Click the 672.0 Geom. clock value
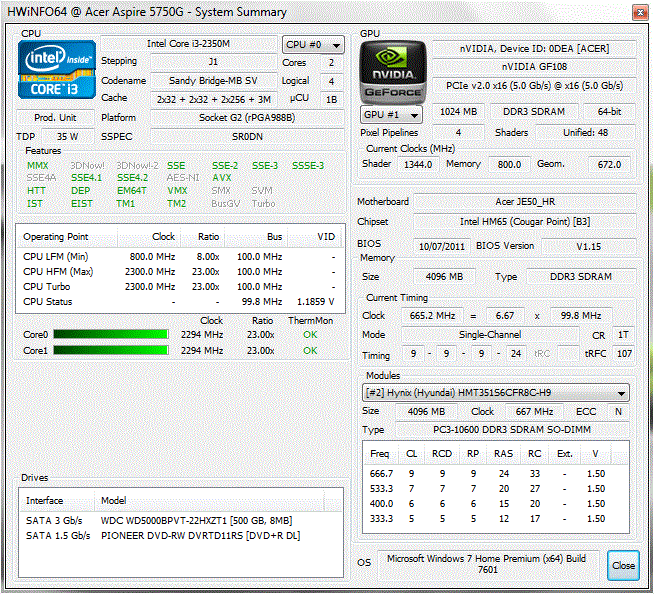 tap(609, 164)
